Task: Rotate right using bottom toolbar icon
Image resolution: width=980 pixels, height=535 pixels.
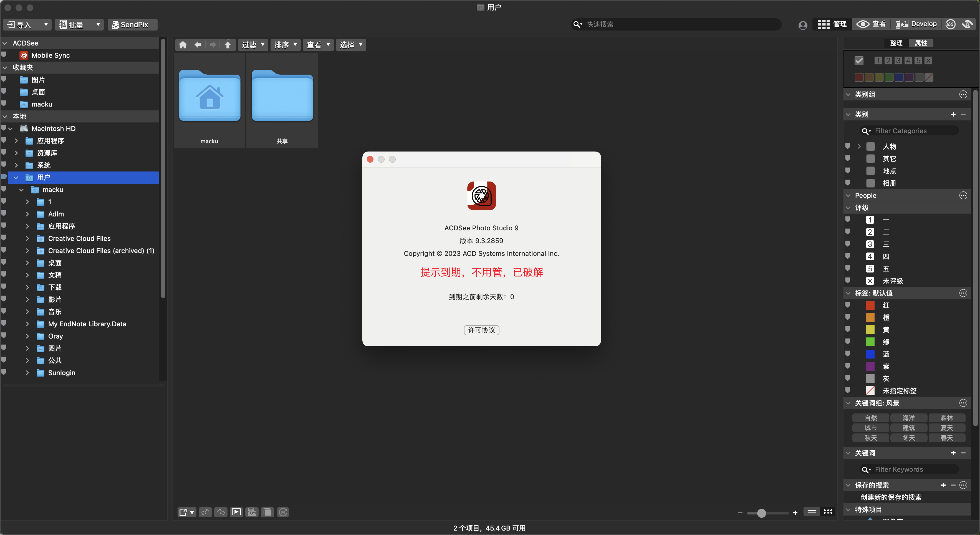Action: [221, 512]
